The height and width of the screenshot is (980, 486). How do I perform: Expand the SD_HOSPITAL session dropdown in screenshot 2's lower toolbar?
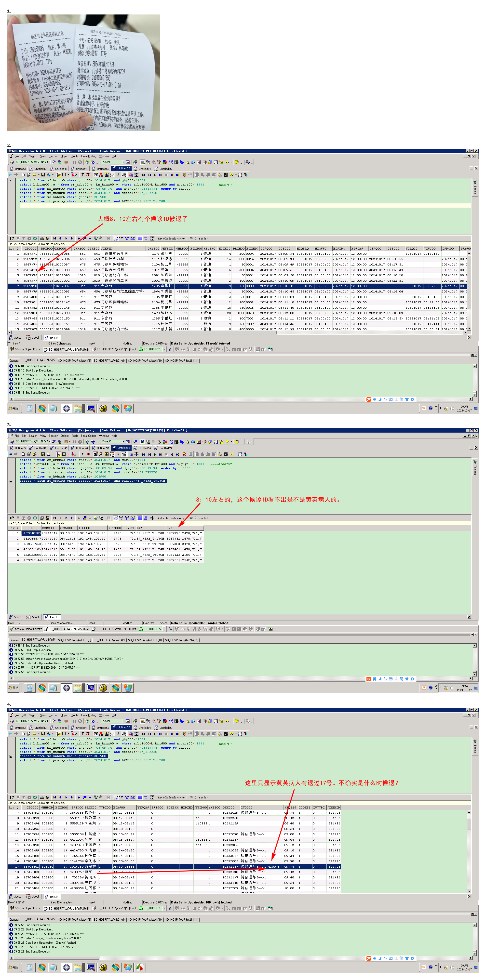(x=164, y=349)
